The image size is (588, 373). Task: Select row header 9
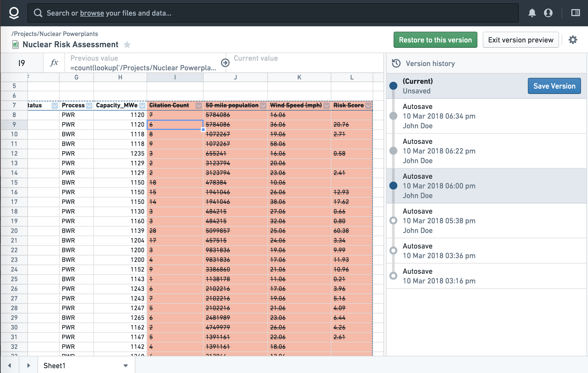pyautogui.click(x=14, y=125)
